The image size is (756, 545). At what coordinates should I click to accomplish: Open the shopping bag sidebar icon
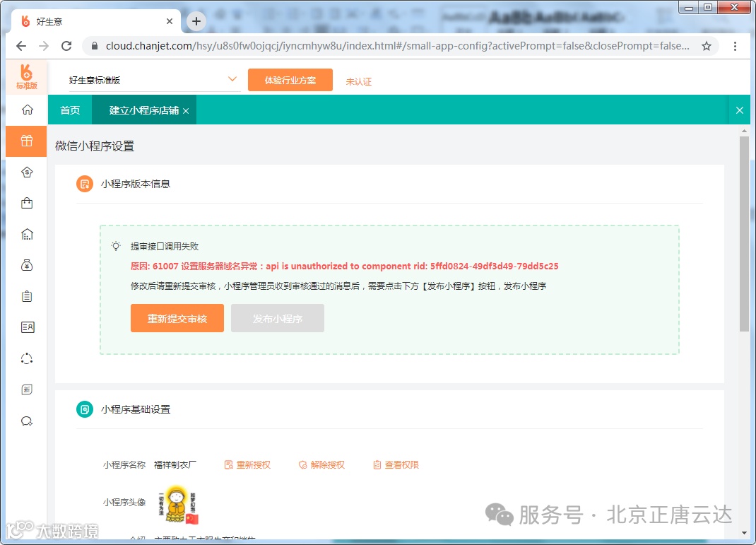point(27,203)
